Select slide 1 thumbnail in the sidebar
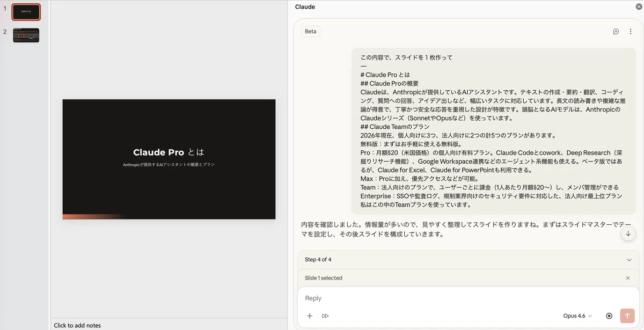 (26, 12)
